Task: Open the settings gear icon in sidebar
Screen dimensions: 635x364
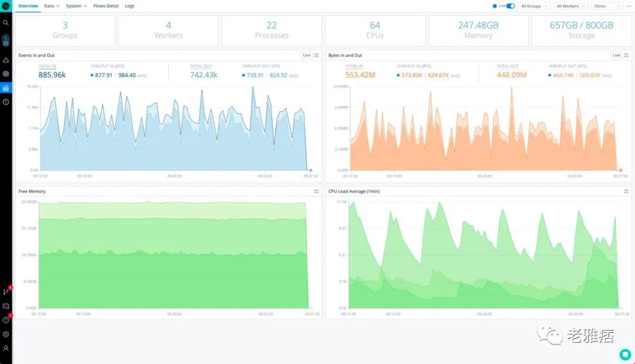Action: 6,335
